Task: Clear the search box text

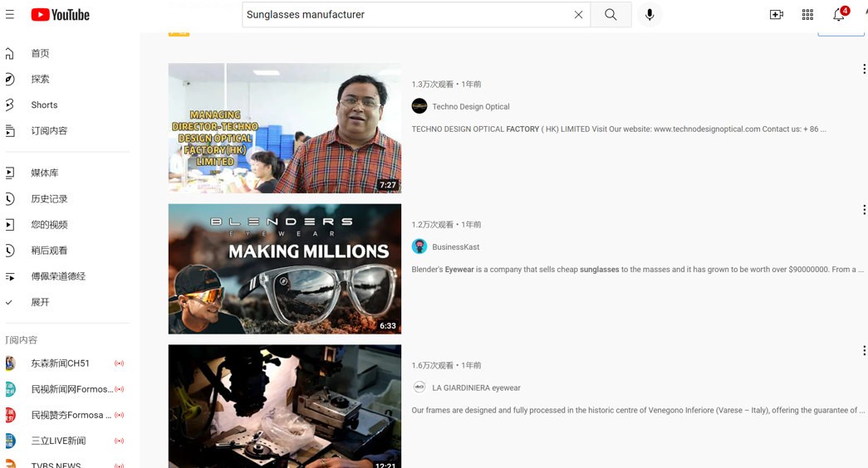Action: (x=578, y=15)
